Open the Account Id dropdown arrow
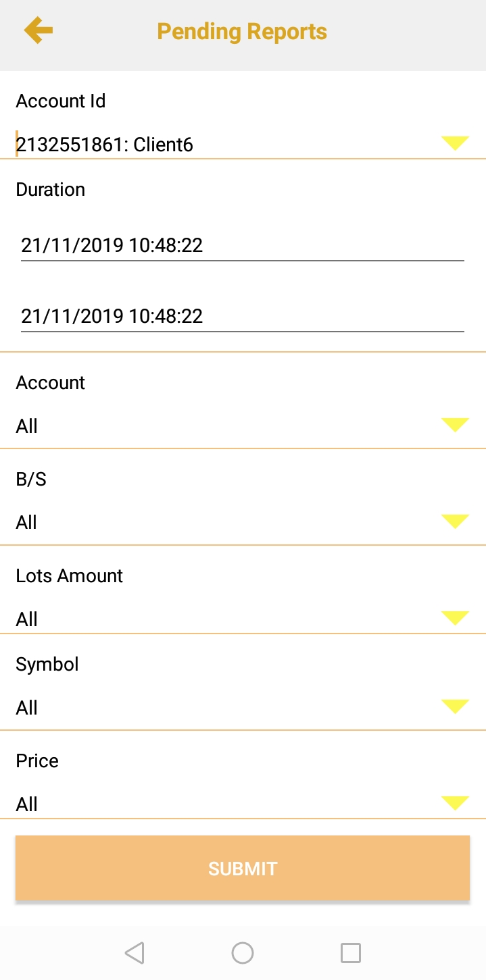Screen dimensions: 486x980 click(455, 143)
